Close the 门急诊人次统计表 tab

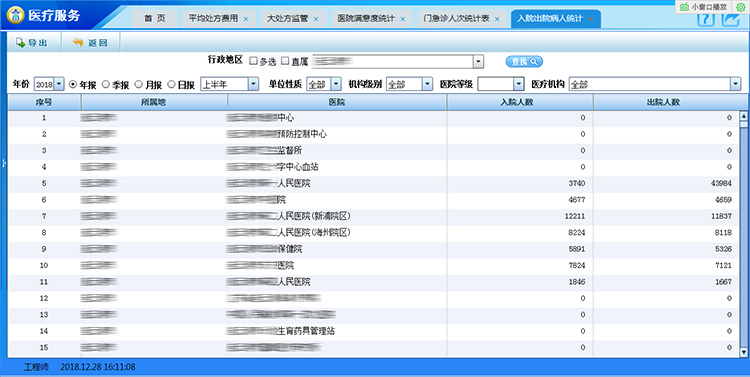click(497, 19)
